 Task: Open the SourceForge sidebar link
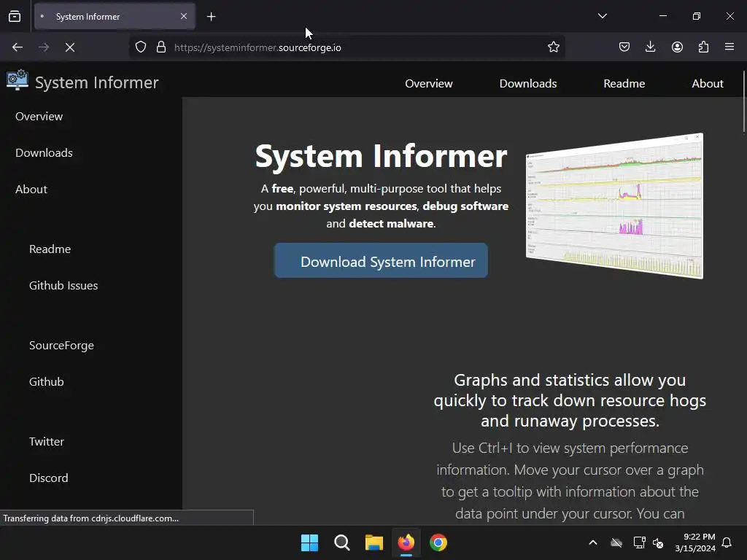(x=61, y=346)
